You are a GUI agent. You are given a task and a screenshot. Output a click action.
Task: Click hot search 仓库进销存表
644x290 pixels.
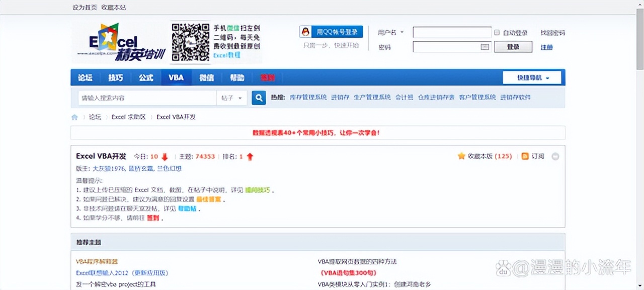(x=436, y=97)
